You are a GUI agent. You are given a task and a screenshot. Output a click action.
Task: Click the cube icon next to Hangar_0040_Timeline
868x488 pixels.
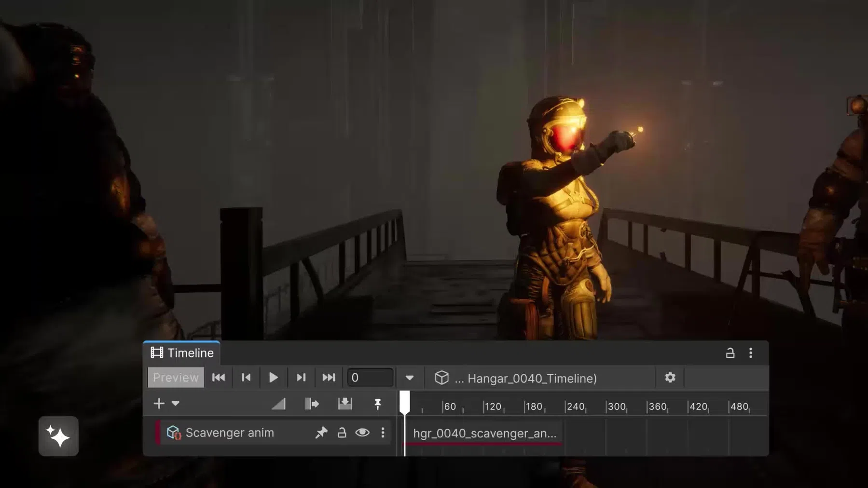pyautogui.click(x=442, y=378)
